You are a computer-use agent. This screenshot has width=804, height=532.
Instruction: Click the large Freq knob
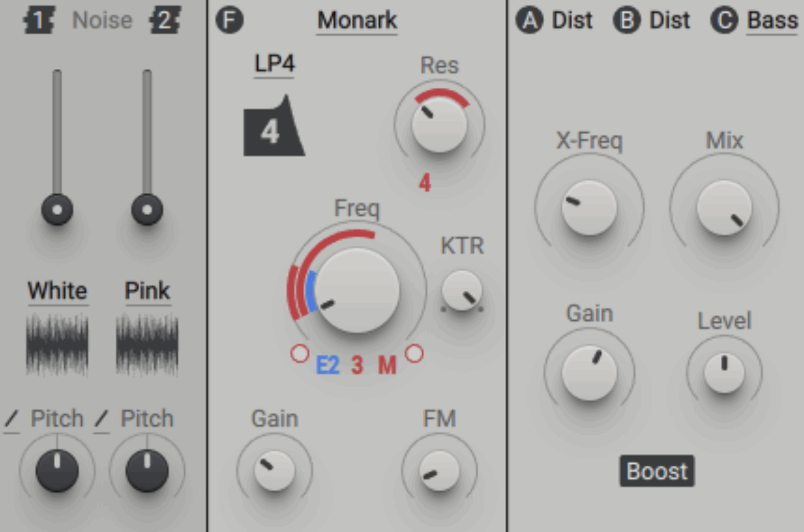357,290
